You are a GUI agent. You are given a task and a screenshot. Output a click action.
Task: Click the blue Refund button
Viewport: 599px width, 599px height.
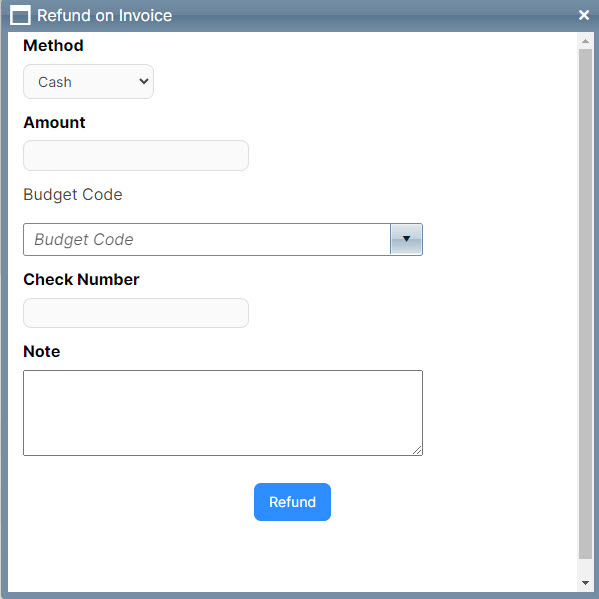(292, 502)
